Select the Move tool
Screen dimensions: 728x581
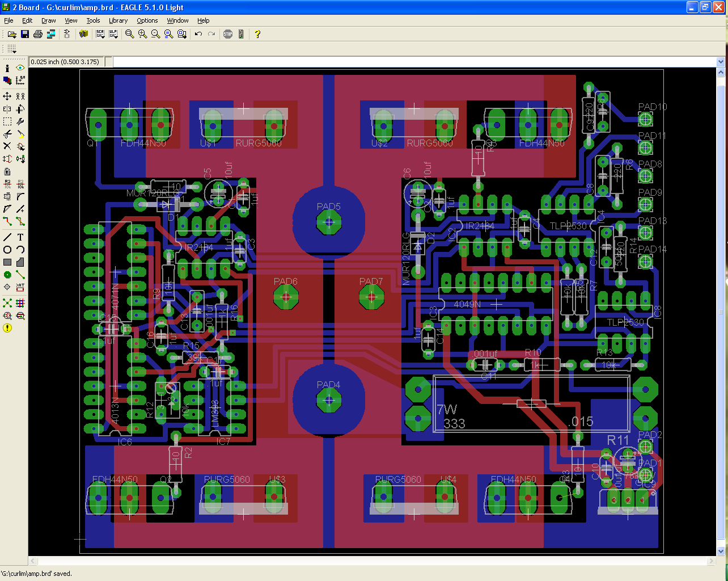click(x=7, y=96)
